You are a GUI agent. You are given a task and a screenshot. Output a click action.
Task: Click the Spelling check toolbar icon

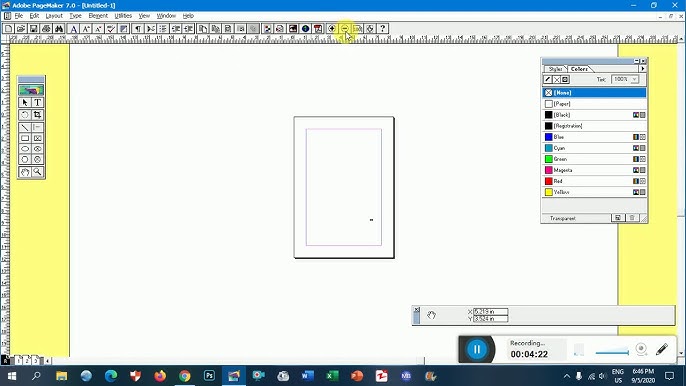(x=111, y=28)
